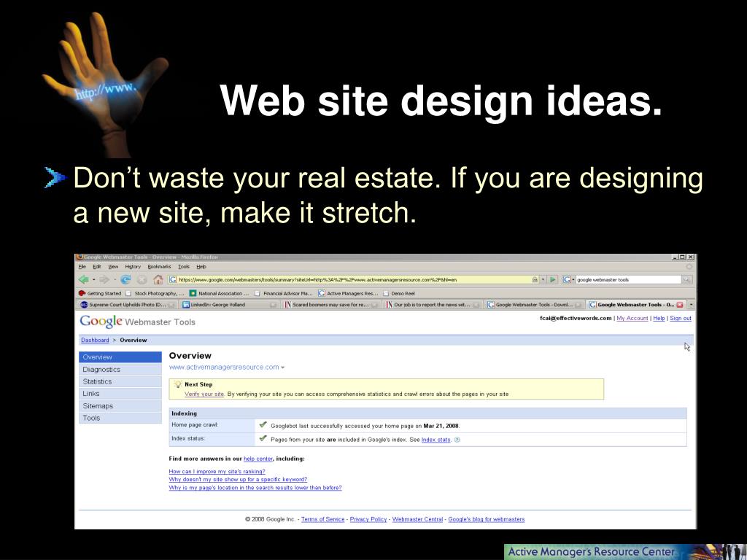Image resolution: width=747 pixels, height=560 pixels.
Task: Click the Stop loading icon
Action: coord(142,279)
